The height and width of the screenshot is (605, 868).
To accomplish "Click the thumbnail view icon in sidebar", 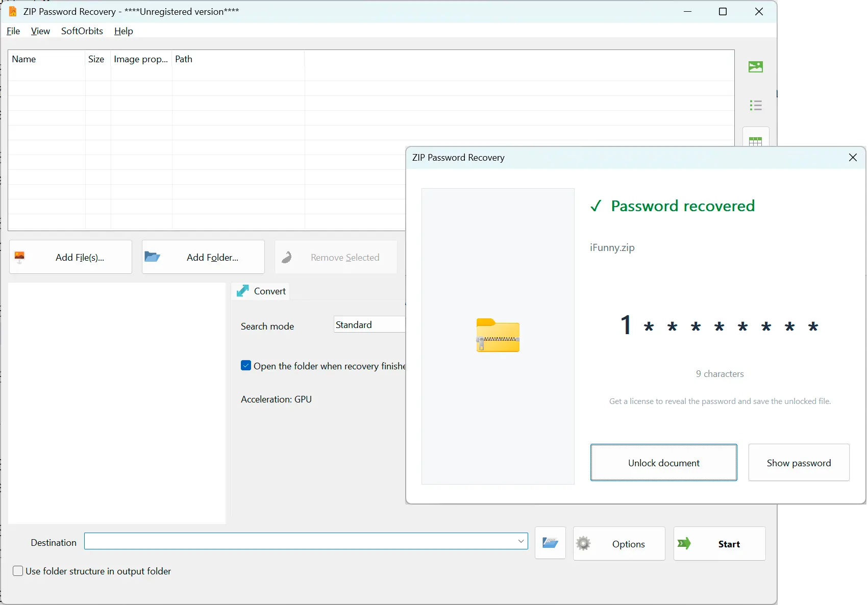I will coord(755,67).
